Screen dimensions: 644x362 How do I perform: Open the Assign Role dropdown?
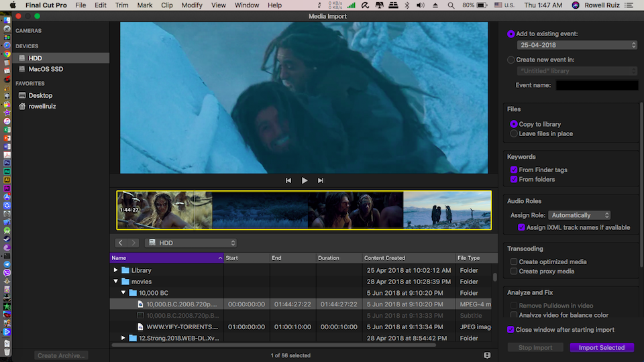[x=579, y=215]
